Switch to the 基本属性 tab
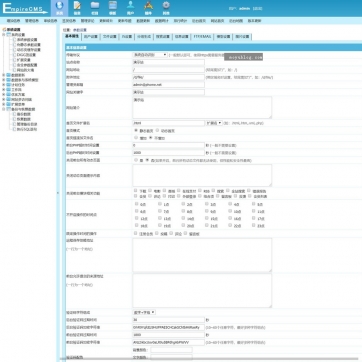The image size is (362, 362). 72,37
